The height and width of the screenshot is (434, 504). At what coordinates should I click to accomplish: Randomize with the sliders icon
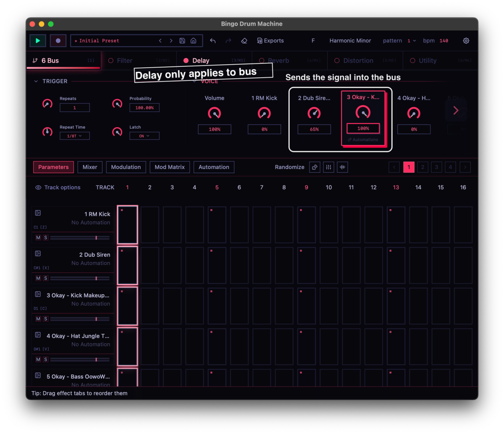tap(328, 167)
